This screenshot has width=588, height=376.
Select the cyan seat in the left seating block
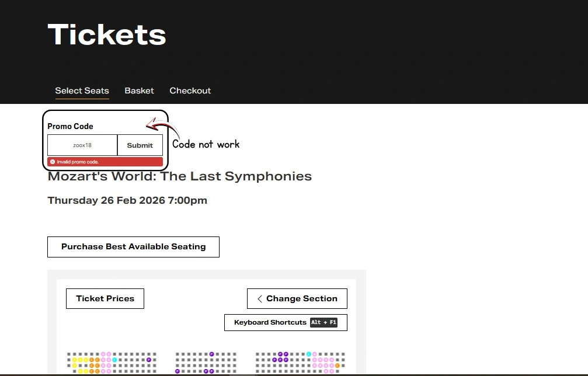coord(114,360)
